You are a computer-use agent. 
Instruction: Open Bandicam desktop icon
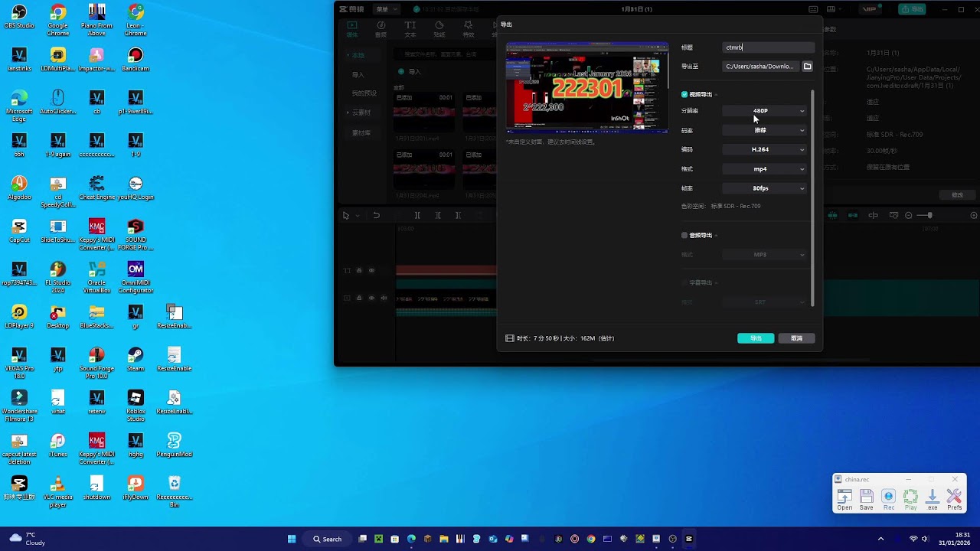click(x=136, y=60)
